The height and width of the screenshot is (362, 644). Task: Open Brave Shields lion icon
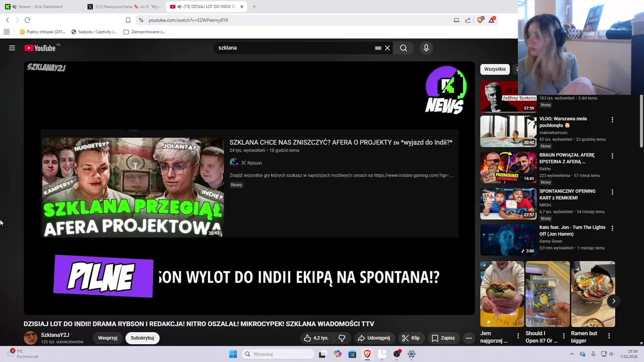480,20
